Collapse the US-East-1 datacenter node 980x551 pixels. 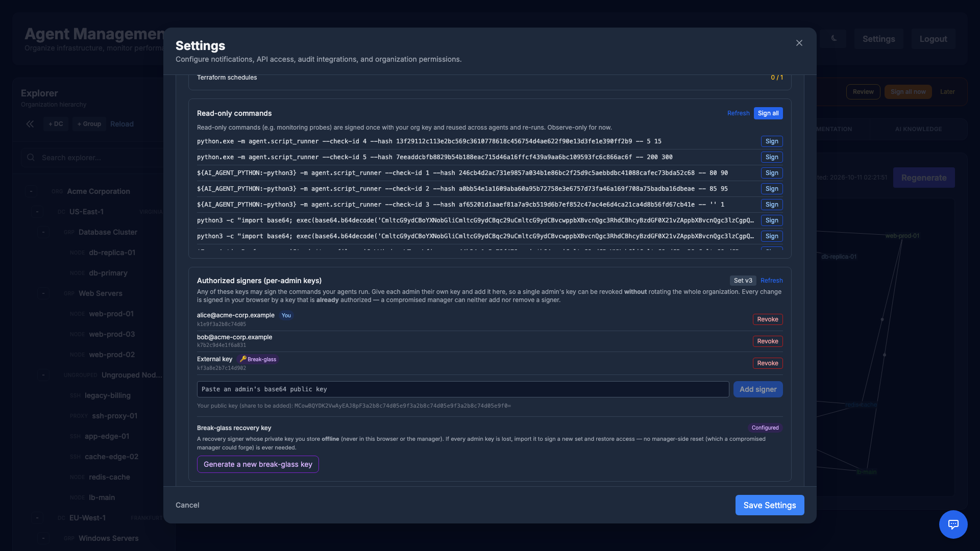click(x=37, y=212)
